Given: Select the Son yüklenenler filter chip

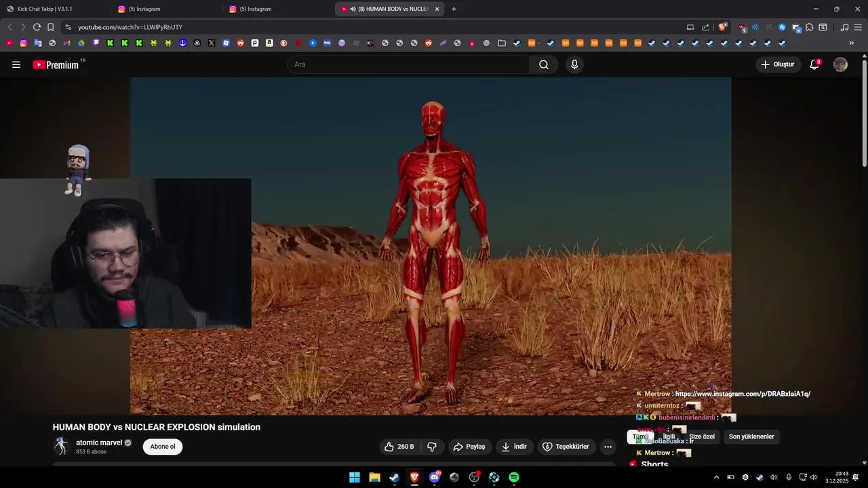Looking at the screenshot, I should (x=751, y=436).
